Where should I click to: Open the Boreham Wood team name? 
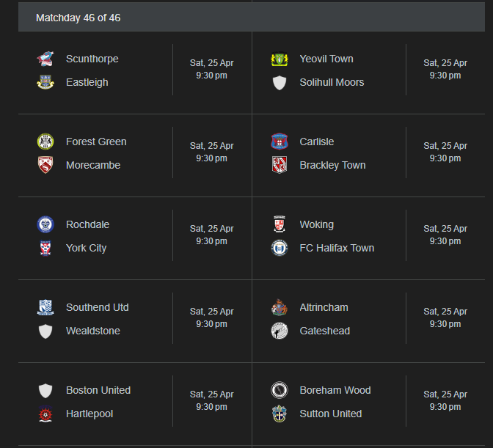tap(335, 390)
